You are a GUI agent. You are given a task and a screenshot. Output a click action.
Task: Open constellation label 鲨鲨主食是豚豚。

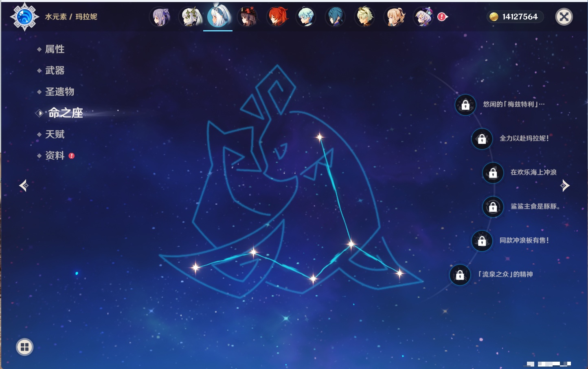pos(535,206)
